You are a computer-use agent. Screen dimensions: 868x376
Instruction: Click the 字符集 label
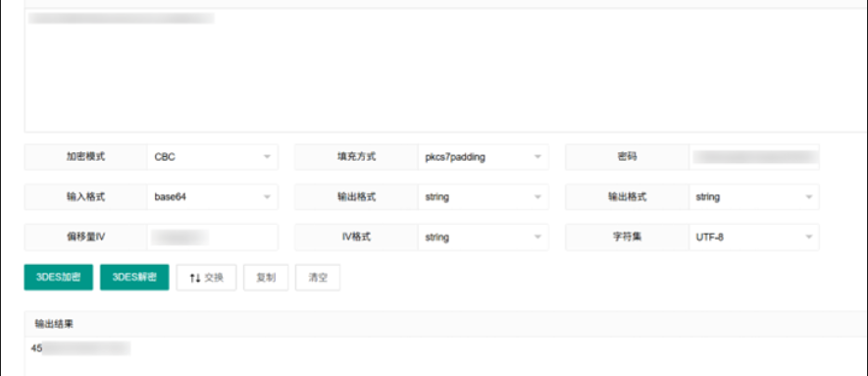tap(627, 237)
